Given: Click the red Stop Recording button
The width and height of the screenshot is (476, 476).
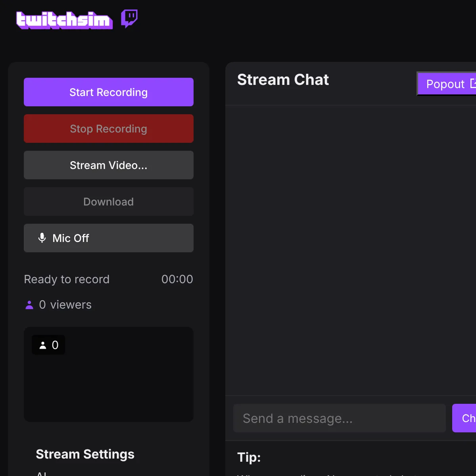Looking at the screenshot, I should 109,129.
